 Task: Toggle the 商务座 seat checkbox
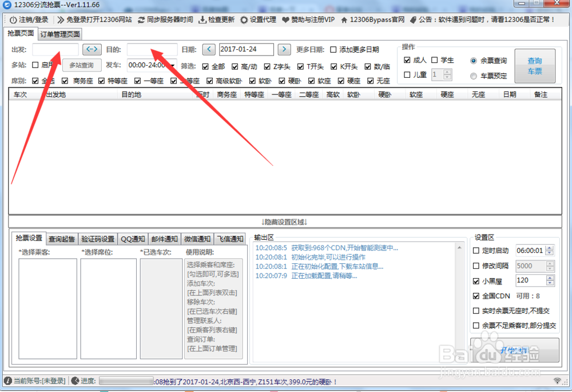pos(65,81)
